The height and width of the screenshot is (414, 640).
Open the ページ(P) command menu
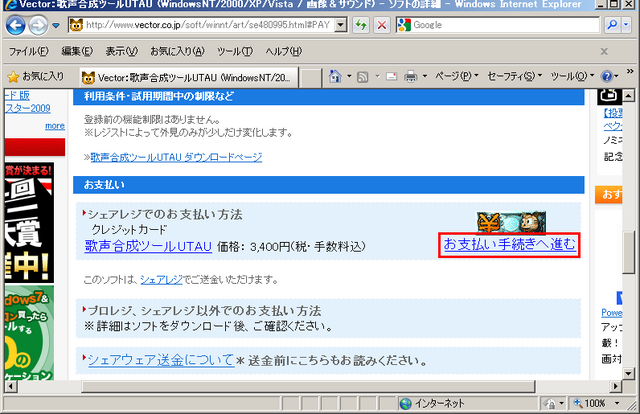point(456,76)
